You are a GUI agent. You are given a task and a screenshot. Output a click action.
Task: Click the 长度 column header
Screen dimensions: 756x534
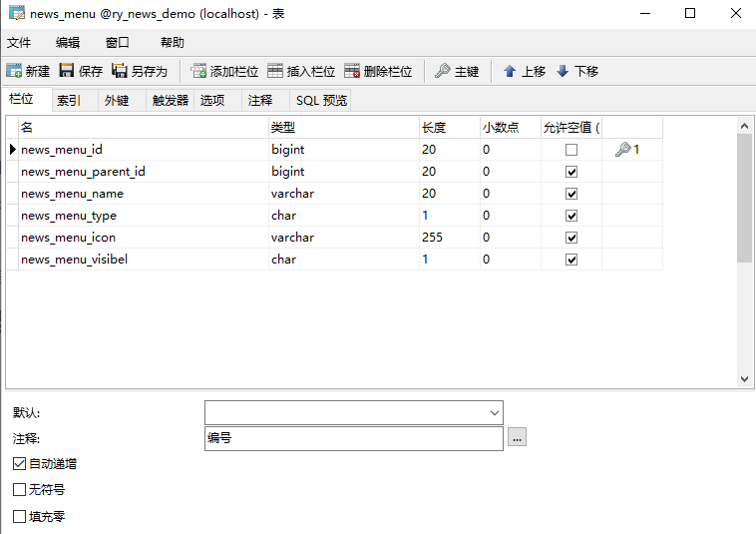[450, 128]
